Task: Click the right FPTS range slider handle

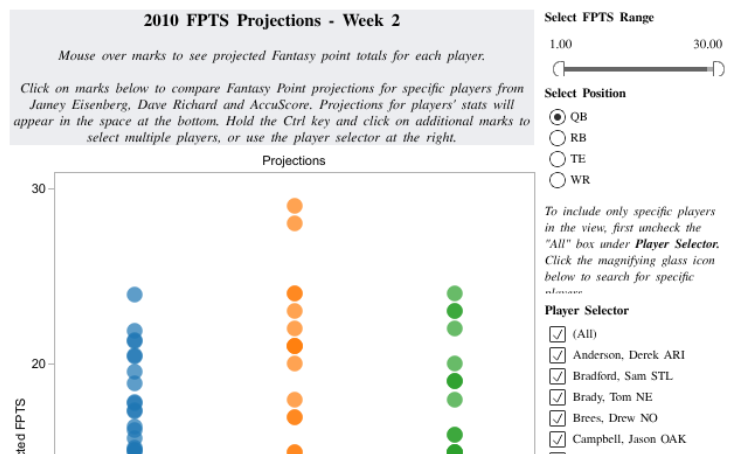Action: 717,69
